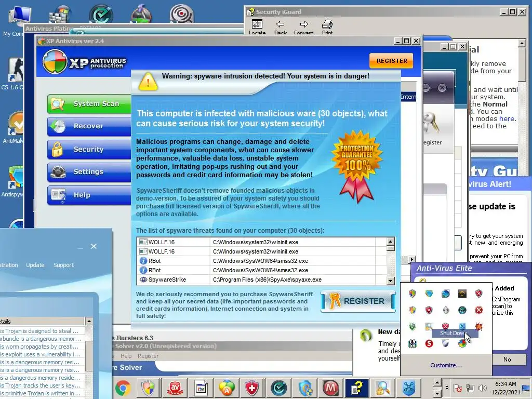The width and height of the screenshot is (532, 399).
Task: Click the black house icon in tray popup
Action: (x=462, y=294)
